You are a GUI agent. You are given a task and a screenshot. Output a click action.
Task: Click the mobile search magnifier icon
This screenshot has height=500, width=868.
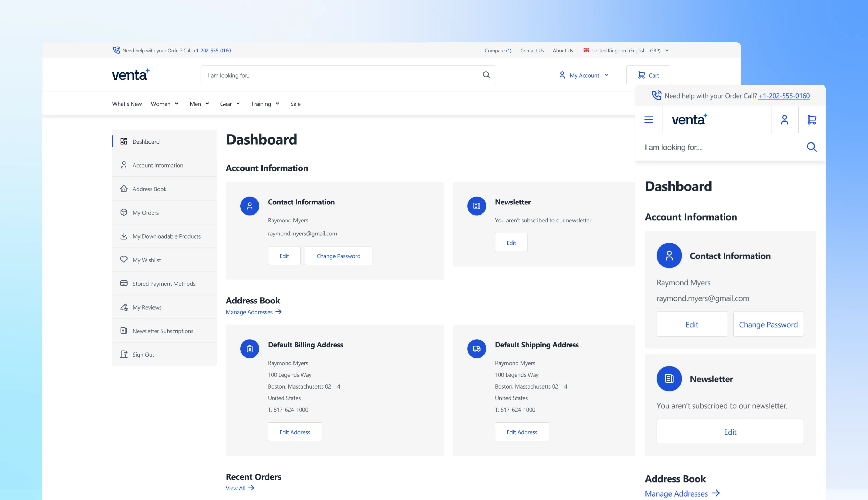click(x=811, y=147)
